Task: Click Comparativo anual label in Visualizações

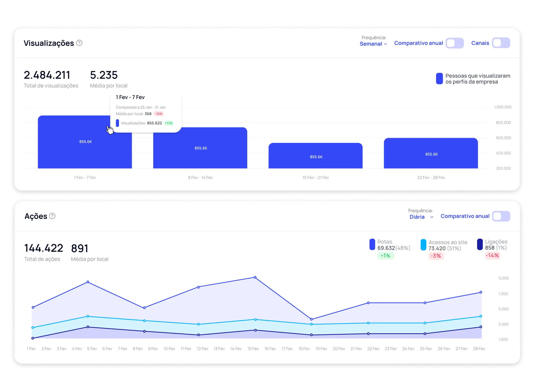Action: [418, 43]
